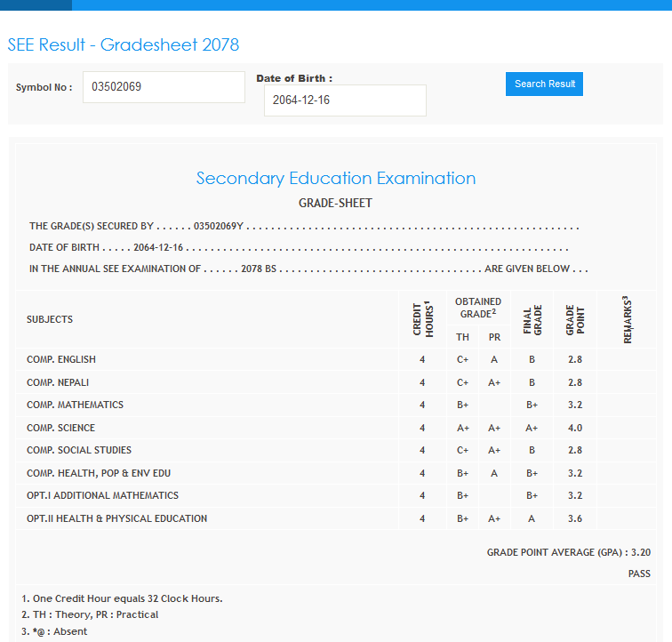Screen dimensions: 672x642
Task: Click the Grade Point Average 3.20 text
Action: (x=568, y=552)
